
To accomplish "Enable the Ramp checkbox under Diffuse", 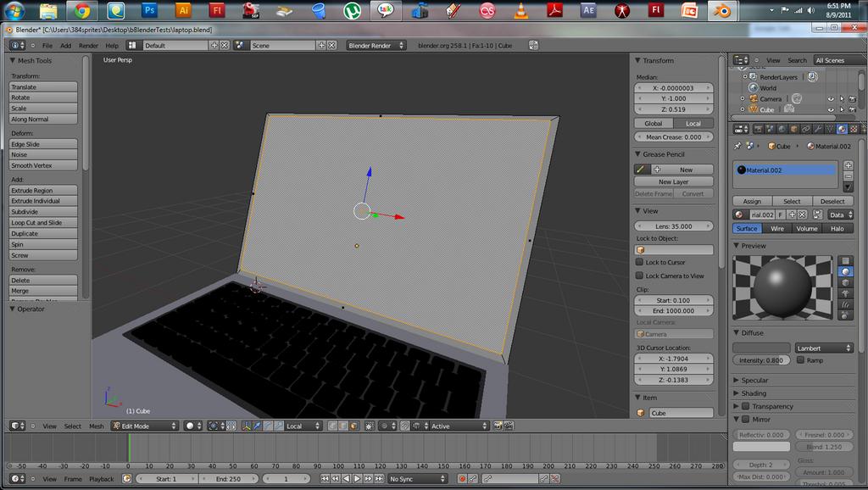I will pos(800,360).
